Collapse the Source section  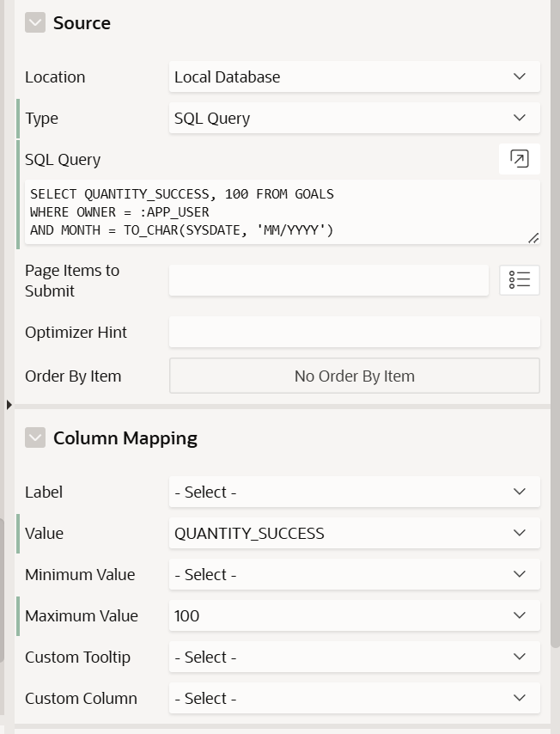coord(35,23)
